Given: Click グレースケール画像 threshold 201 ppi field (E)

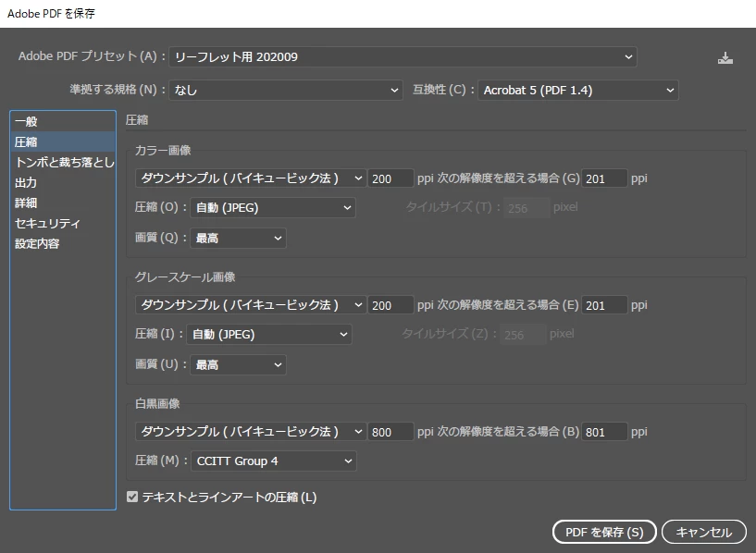Looking at the screenshot, I should tap(604, 305).
